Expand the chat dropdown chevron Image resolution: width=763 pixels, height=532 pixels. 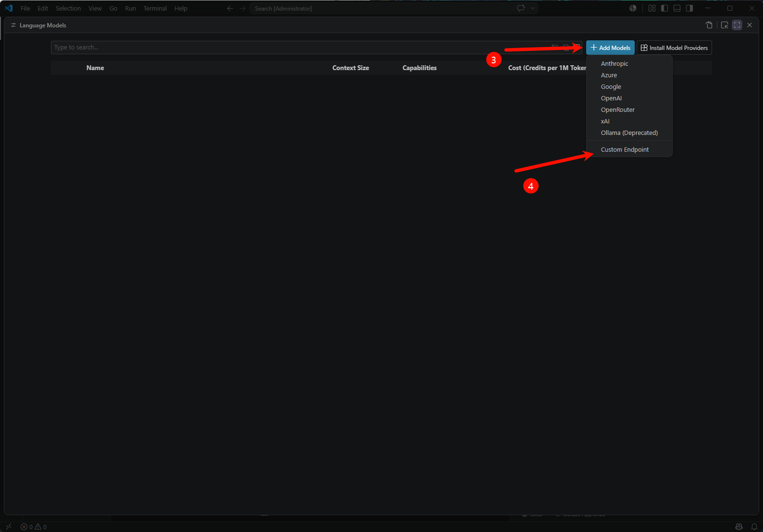pyautogui.click(x=532, y=8)
